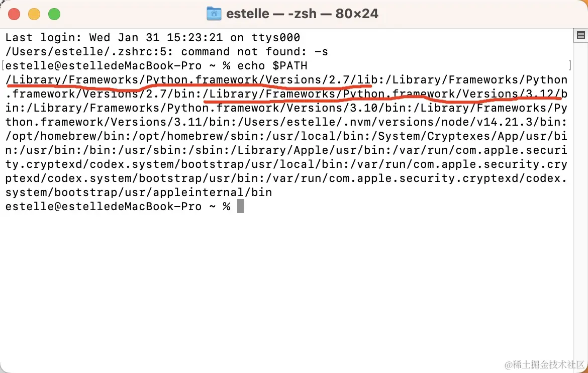Image resolution: width=588 pixels, height=373 pixels.
Task: Zoom the window using the green button
Action: 54,14
